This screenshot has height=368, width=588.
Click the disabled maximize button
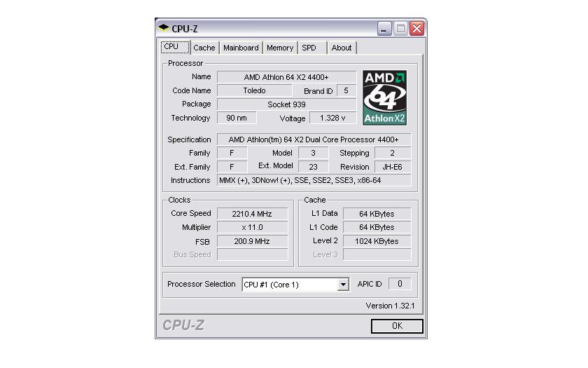coord(400,29)
